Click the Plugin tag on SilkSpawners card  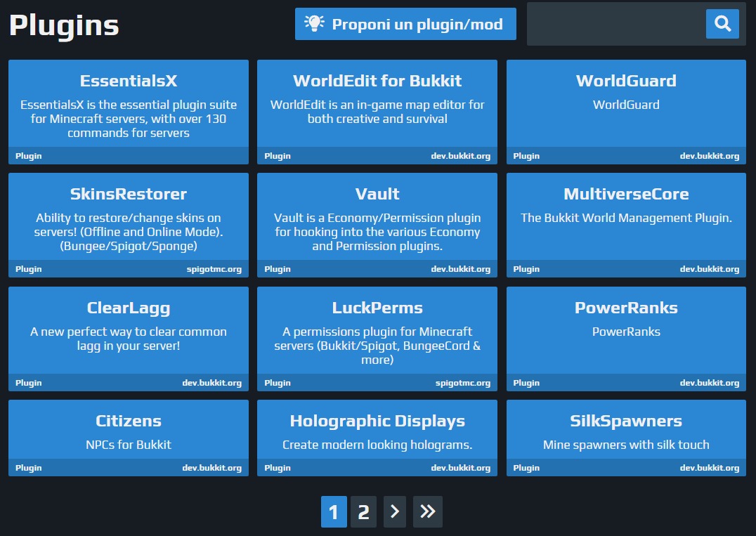pos(526,468)
